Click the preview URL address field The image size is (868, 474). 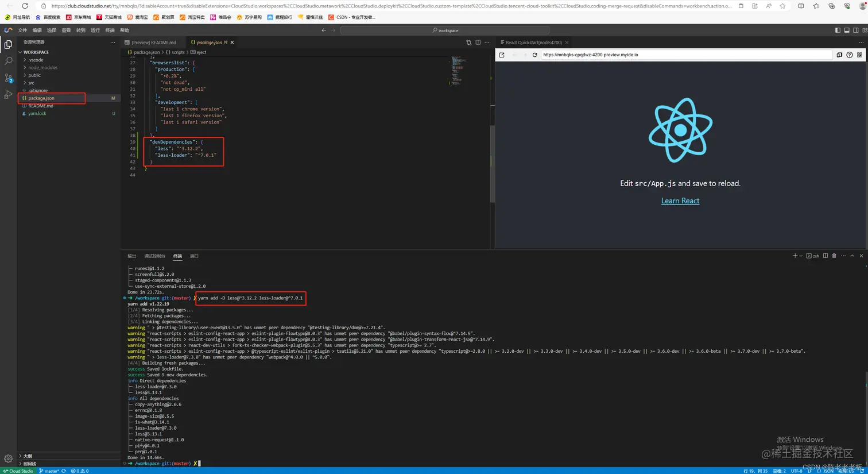point(686,55)
